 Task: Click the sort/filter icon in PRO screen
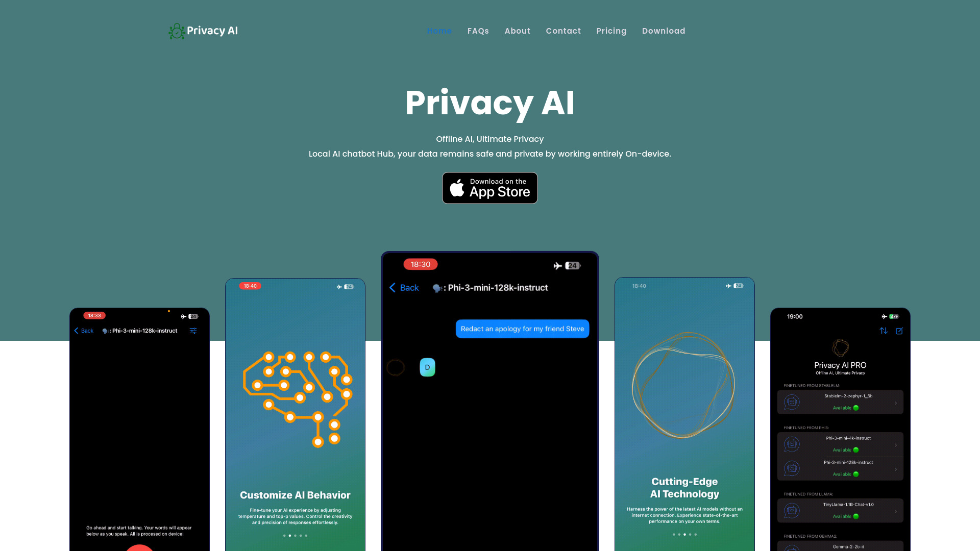point(884,330)
